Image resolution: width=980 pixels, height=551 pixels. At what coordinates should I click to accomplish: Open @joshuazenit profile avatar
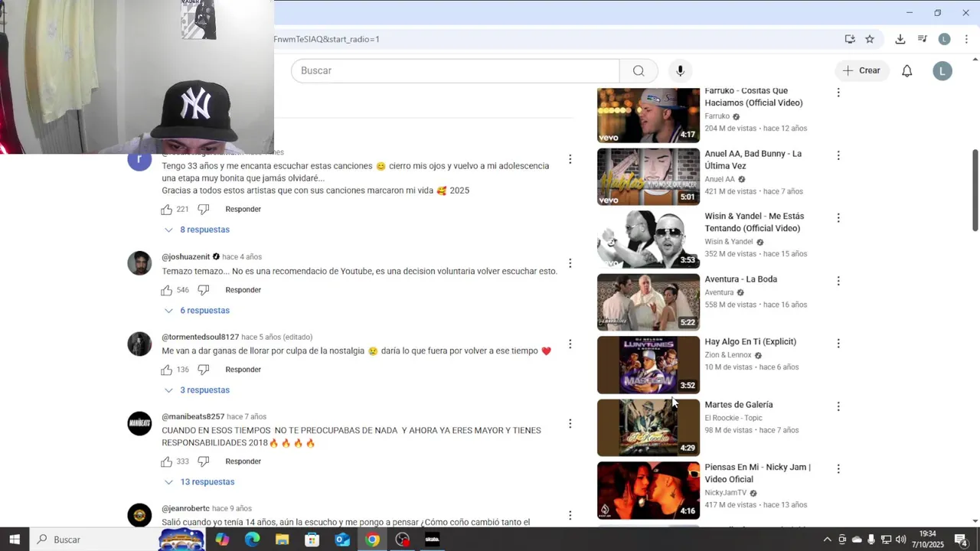coord(139,263)
